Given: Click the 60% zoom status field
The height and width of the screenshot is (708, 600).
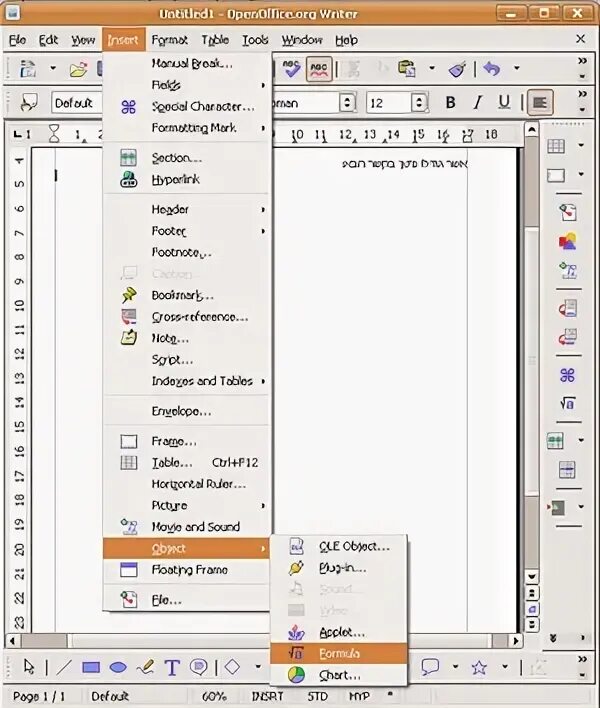Looking at the screenshot, I should 214,696.
